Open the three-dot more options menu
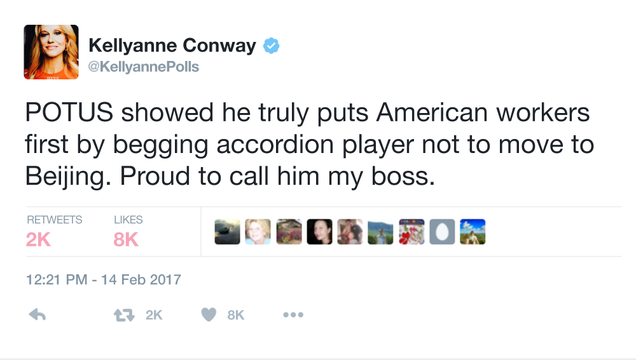The height and width of the screenshot is (360, 636). (293, 315)
